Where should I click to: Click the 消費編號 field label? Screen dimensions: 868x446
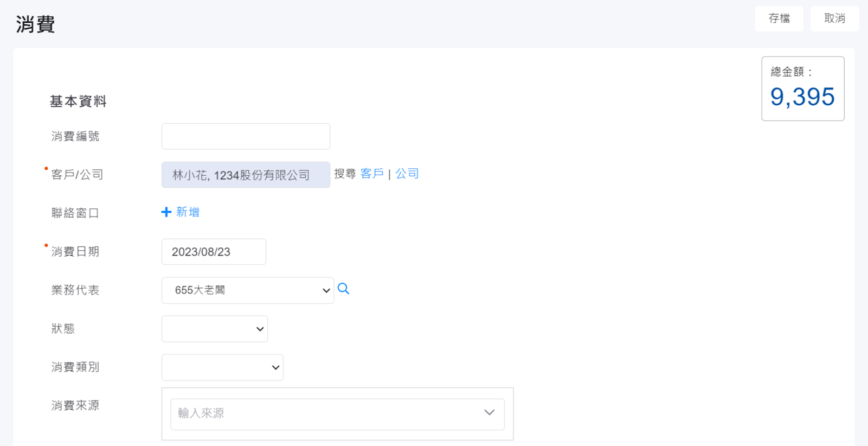pos(75,136)
